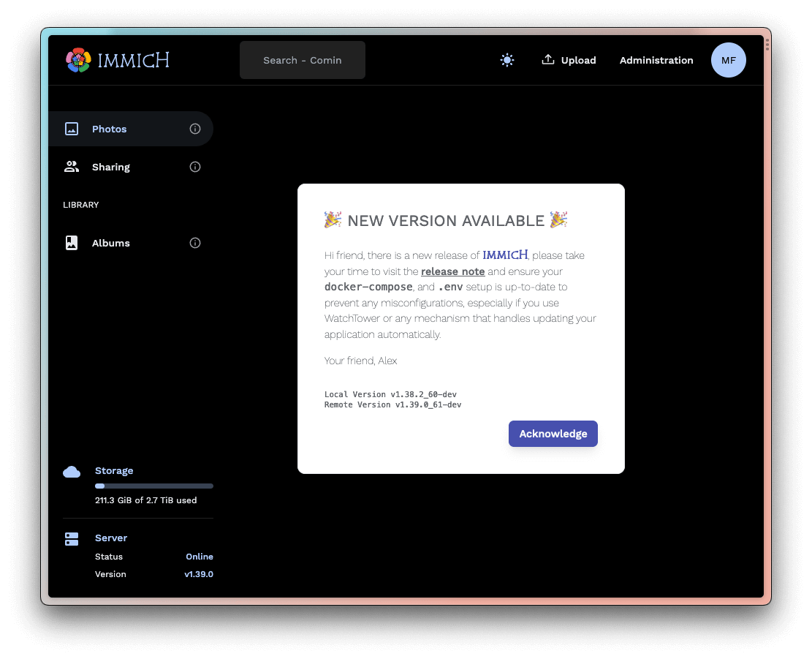
Task: Toggle the light/dark theme sun icon
Action: pyautogui.click(x=507, y=60)
